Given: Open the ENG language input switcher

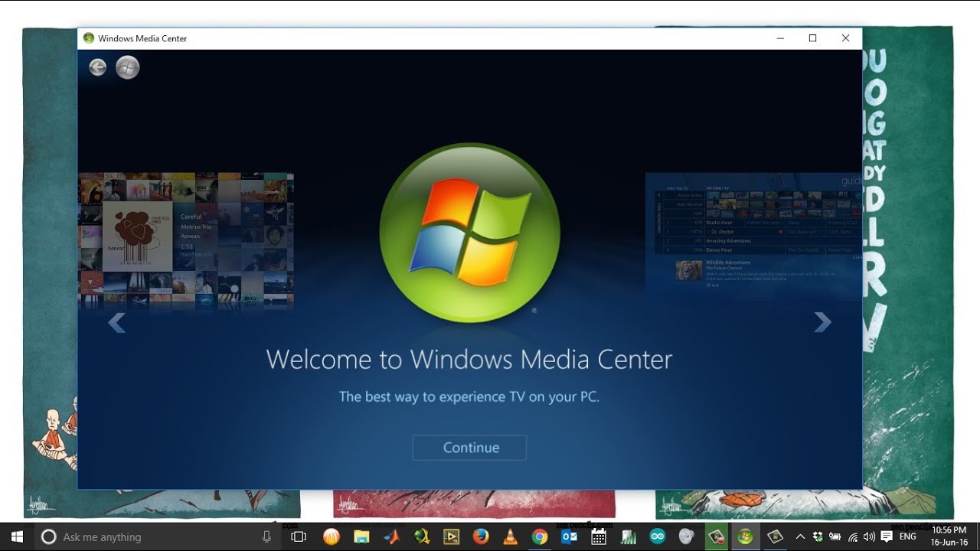Looking at the screenshot, I should pos(907,536).
